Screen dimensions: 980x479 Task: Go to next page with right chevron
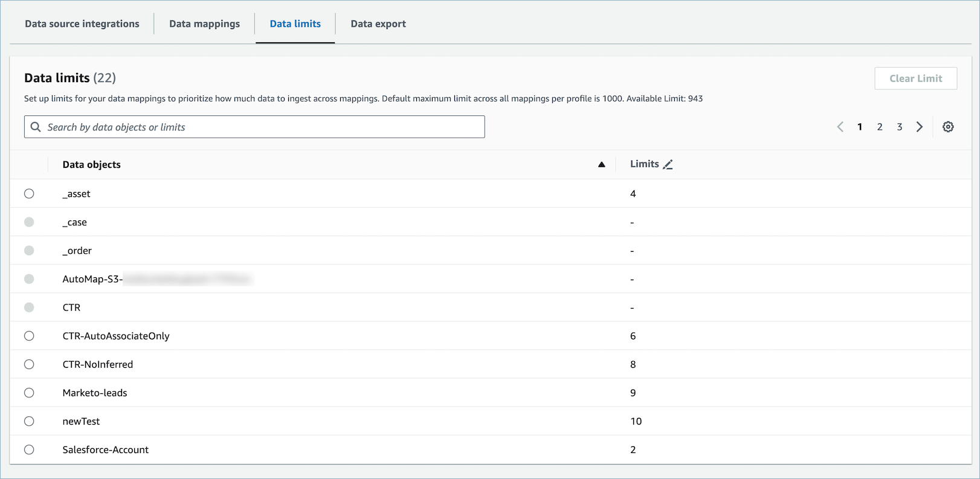click(x=920, y=127)
